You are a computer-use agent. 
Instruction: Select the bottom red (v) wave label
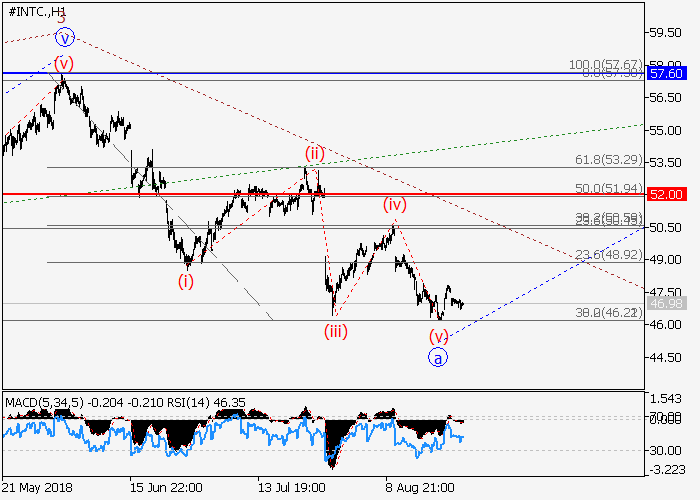click(x=438, y=335)
